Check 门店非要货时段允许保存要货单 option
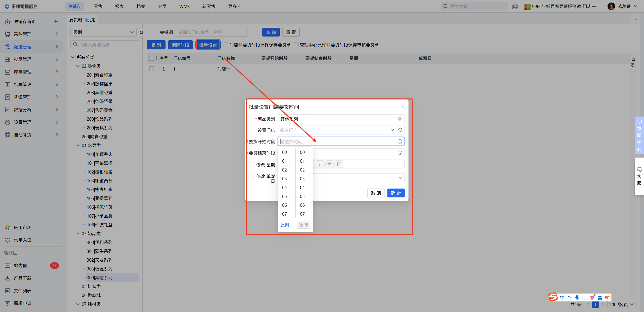Image resolution: width=644 pixels, height=312 pixels. tap(226, 45)
